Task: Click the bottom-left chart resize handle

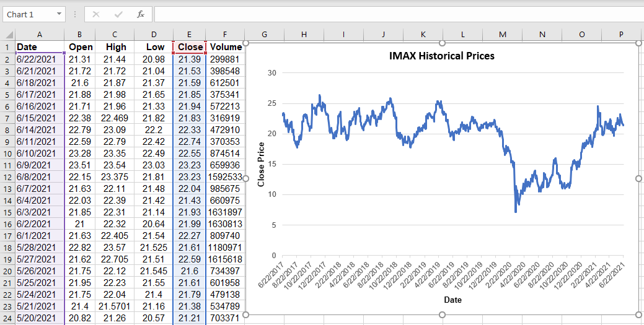Action: tap(246, 314)
